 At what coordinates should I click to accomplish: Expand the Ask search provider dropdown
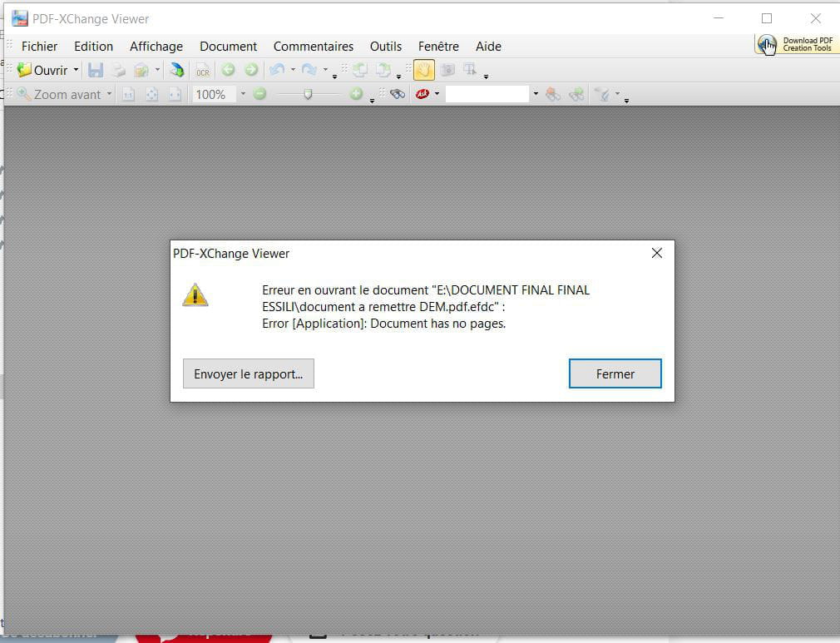tap(437, 94)
